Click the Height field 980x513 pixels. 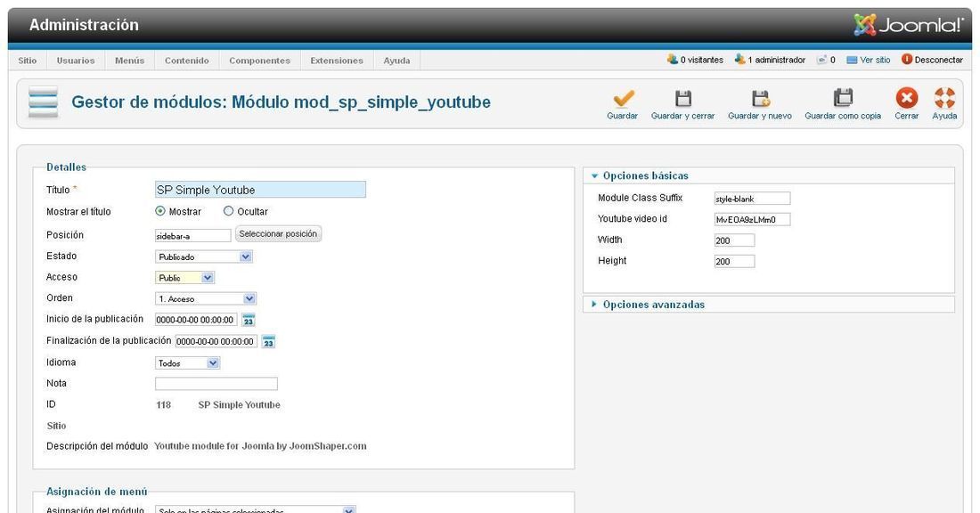point(734,261)
